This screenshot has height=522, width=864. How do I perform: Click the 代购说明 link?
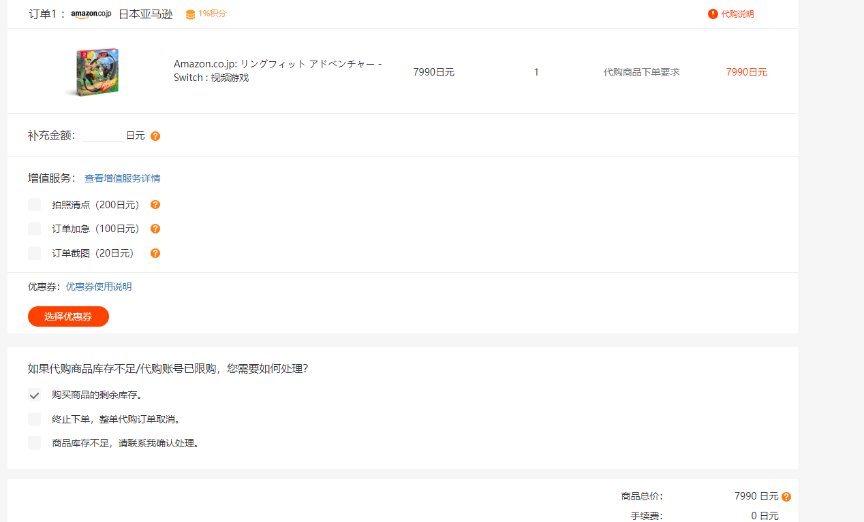click(737, 14)
